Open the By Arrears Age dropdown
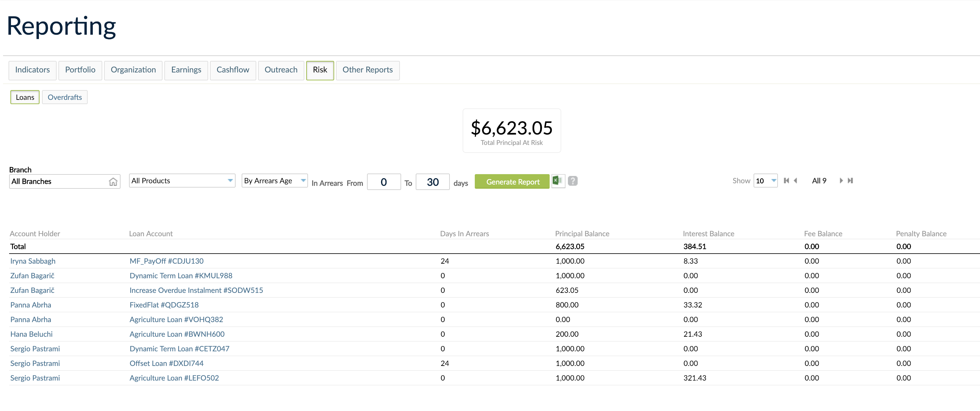 click(274, 181)
